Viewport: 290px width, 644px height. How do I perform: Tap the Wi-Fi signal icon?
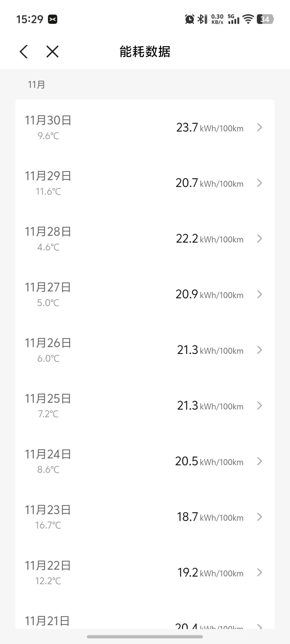pyautogui.click(x=248, y=19)
